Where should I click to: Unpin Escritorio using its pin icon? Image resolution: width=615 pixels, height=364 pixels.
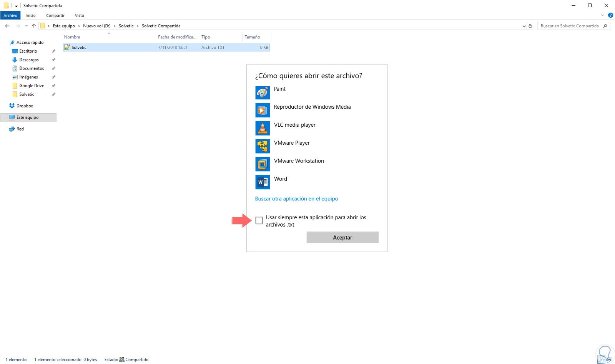(x=53, y=51)
